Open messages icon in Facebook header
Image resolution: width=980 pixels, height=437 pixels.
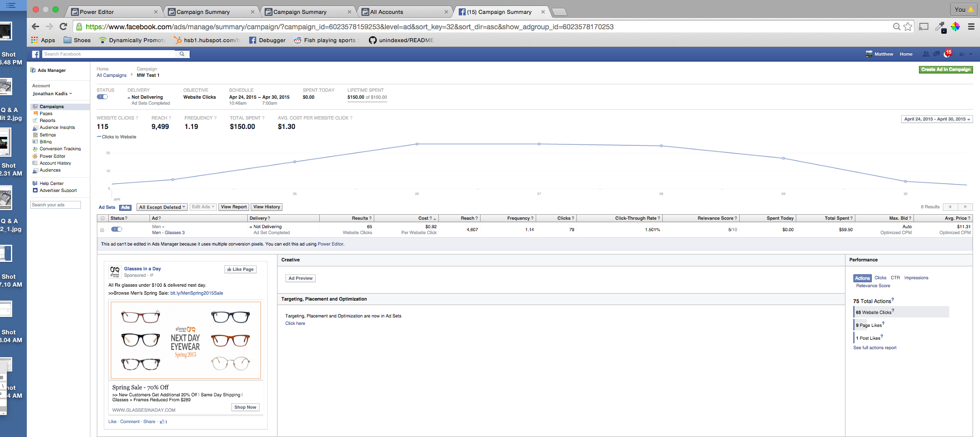tap(936, 54)
